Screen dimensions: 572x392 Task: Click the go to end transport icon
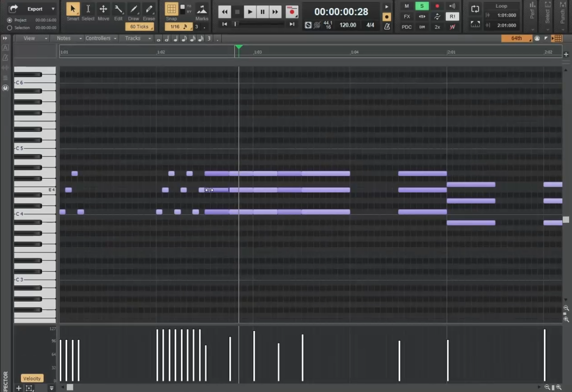tap(292, 24)
